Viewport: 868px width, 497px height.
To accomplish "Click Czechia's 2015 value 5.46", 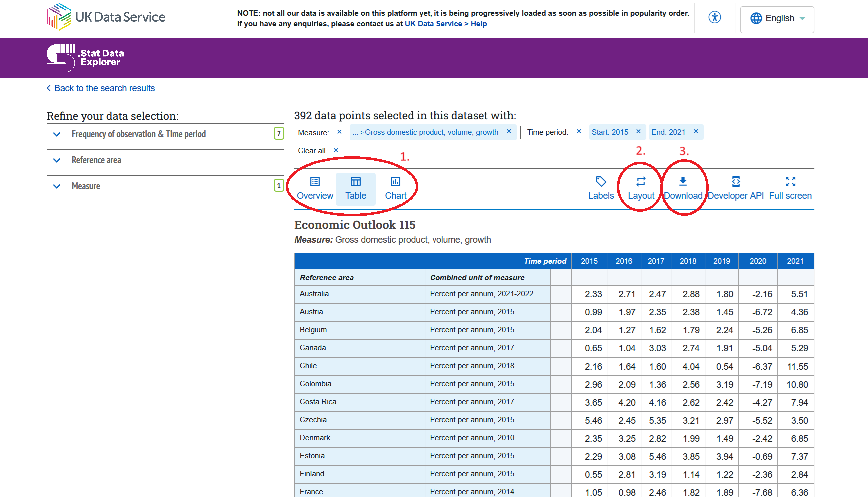I will pyautogui.click(x=593, y=421).
